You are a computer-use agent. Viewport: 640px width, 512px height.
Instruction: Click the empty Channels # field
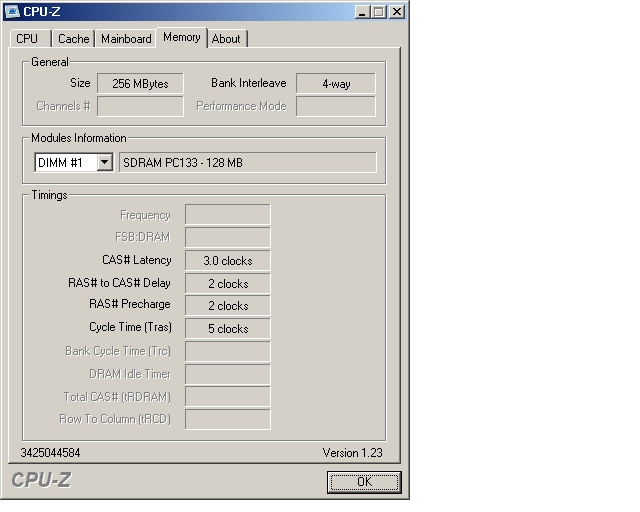[x=140, y=107]
